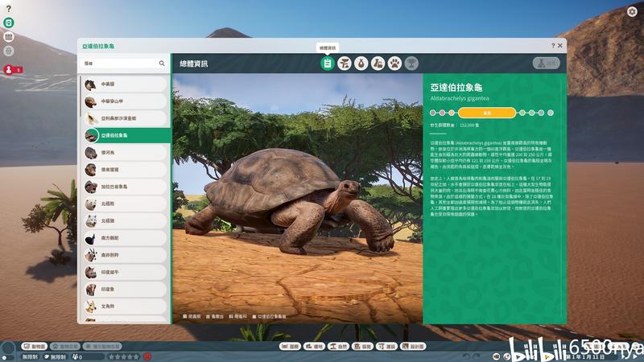Click the animal list scrollbar
This screenshot has width=644, height=362.
pos(80,97)
